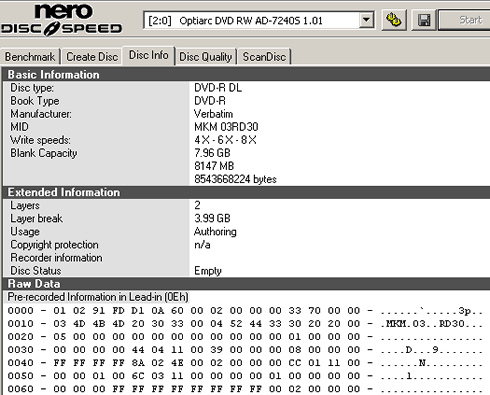Switch to the ScanDisc tab
The image size is (490, 395).
click(264, 57)
